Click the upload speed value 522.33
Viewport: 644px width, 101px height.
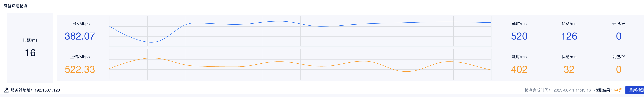pyautogui.click(x=80, y=69)
